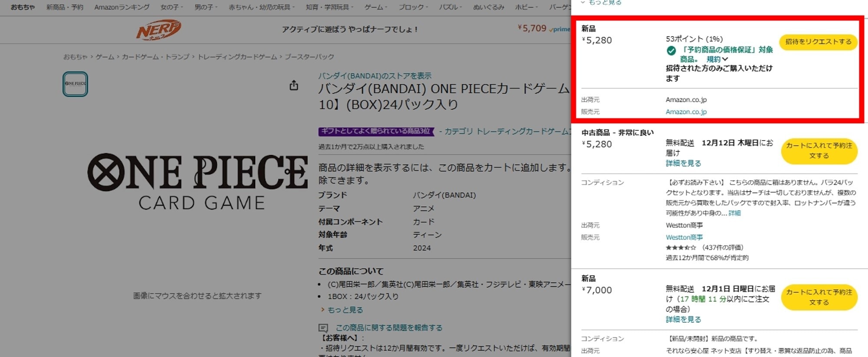Open 新商品・予約 navigation item
The height and width of the screenshot is (357, 868).
[x=65, y=7]
